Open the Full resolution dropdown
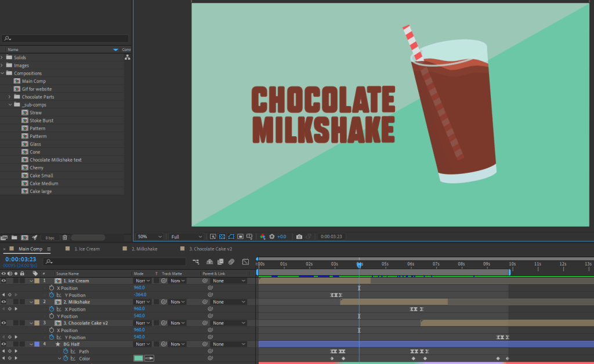 [x=184, y=236]
